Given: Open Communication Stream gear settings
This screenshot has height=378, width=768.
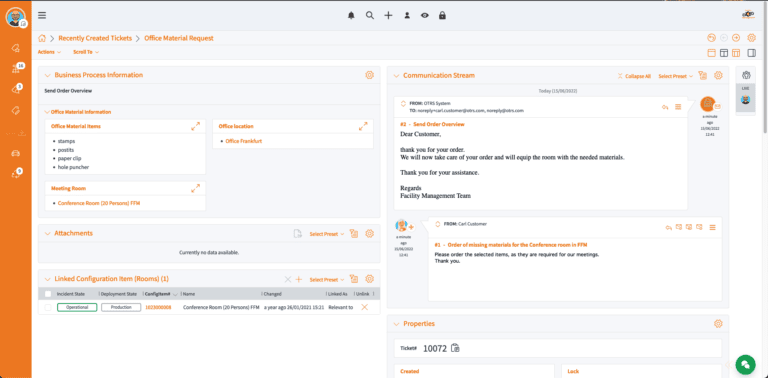Looking at the screenshot, I should [x=719, y=75].
